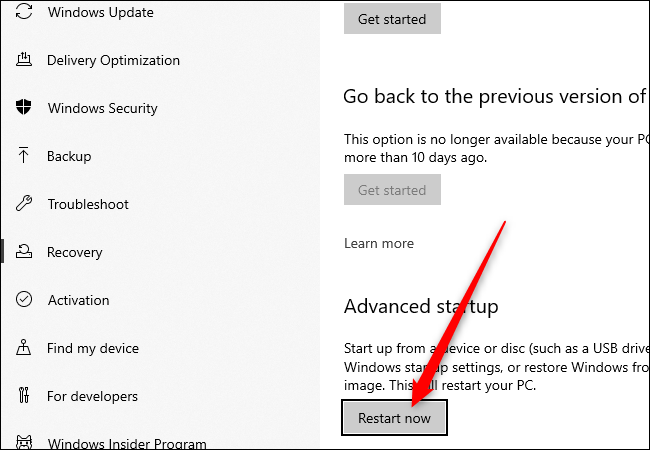Image resolution: width=650 pixels, height=450 pixels.
Task: Click the Backup upward arrow icon
Action: coord(23,156)
